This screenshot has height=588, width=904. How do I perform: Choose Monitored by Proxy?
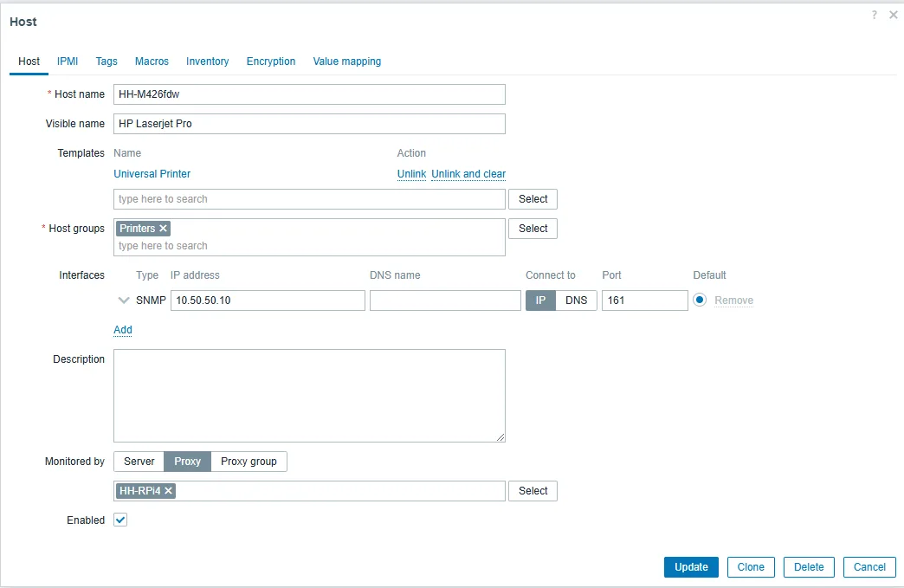click(187, 462)
